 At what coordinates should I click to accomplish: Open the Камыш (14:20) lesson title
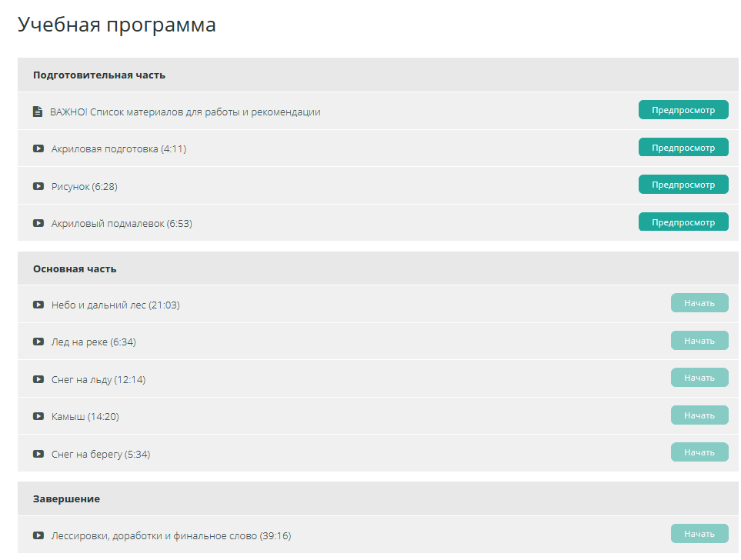85,416
